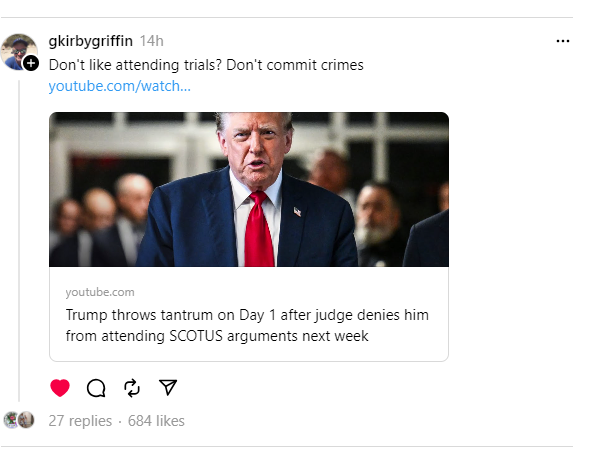
Task: Open gkirbygriffin's profile avatar picture
Action: (18, 50)
